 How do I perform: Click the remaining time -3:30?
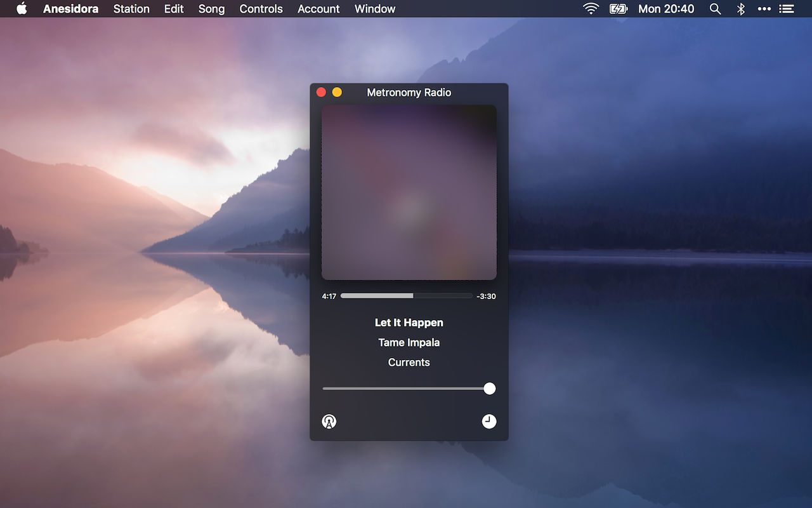pos(486,297)
